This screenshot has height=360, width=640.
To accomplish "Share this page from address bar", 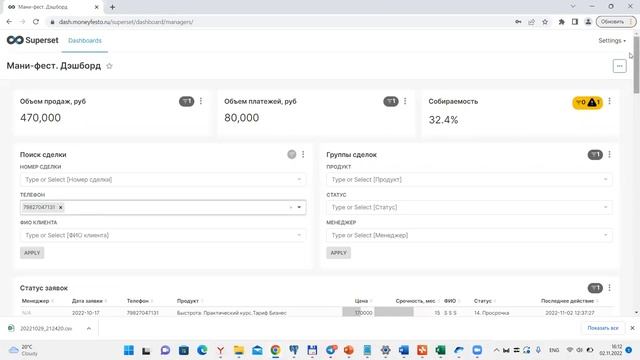I will [531, 22].
